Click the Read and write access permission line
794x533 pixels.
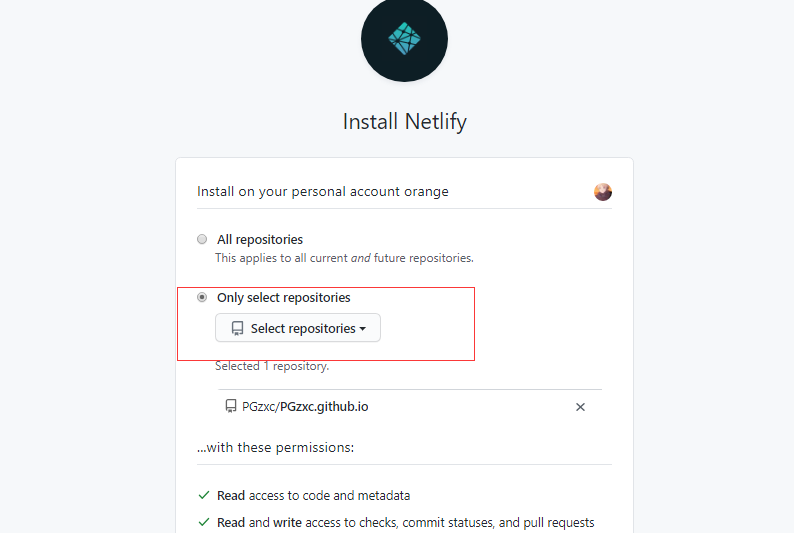coord(406,522)
